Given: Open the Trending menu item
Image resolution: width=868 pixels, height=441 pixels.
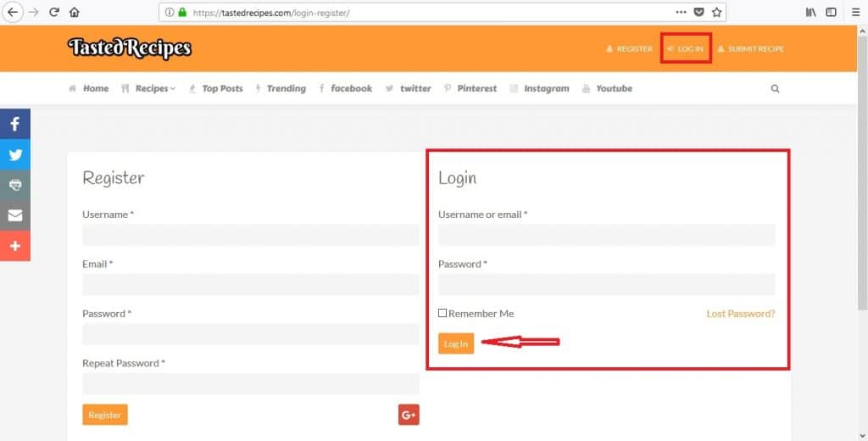Looking at the screenshot, I should [x=281, y=89].
